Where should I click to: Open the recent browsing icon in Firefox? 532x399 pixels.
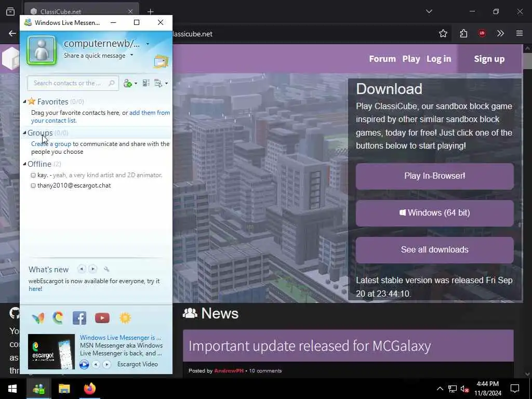point(10,11)
